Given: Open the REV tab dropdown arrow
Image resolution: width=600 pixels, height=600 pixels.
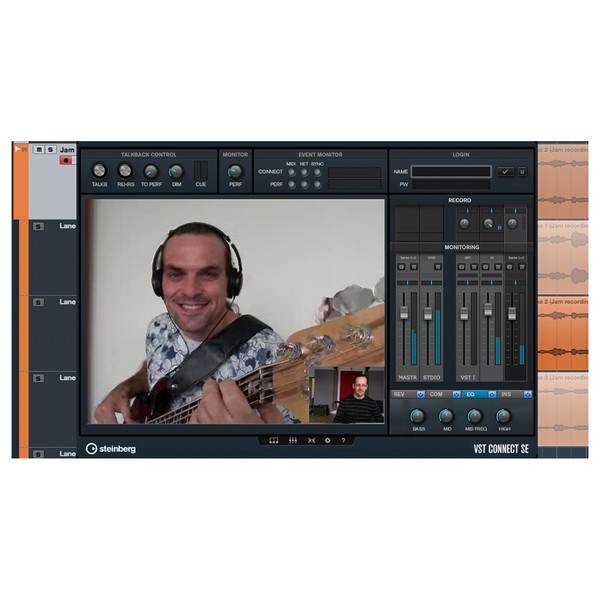Looking at the screenshot, I should 420,394.
